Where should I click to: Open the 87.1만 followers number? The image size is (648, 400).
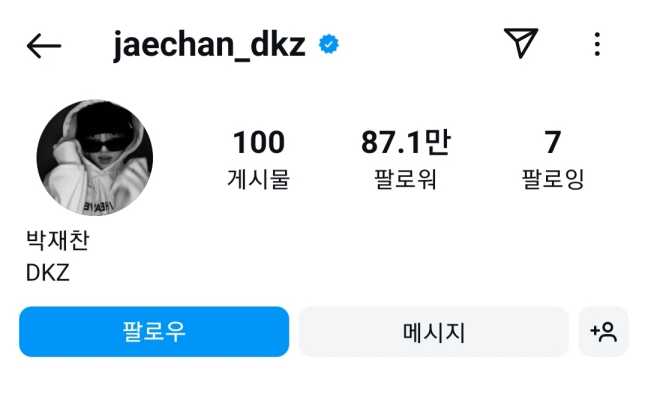pyautogui.click(x=406, y=142)
